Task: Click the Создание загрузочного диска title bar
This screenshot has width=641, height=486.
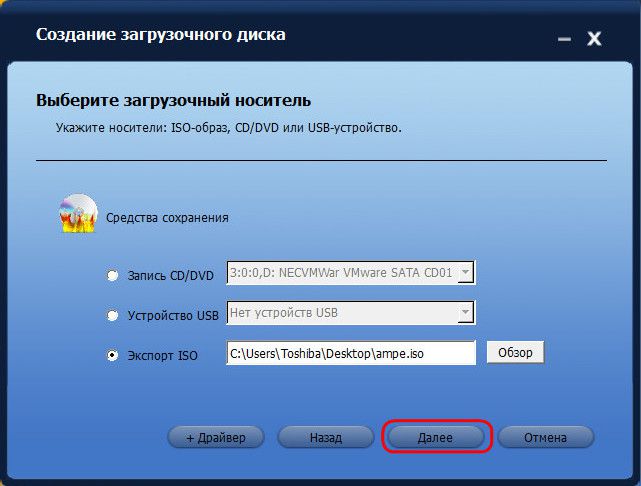Action: (160, 35)
